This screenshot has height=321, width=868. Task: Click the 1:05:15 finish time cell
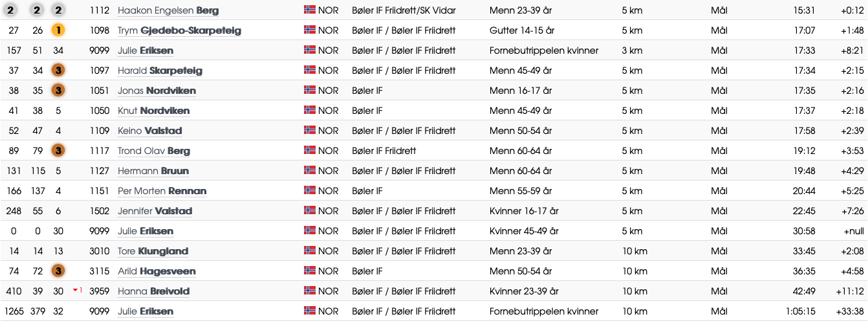[800, 311]
